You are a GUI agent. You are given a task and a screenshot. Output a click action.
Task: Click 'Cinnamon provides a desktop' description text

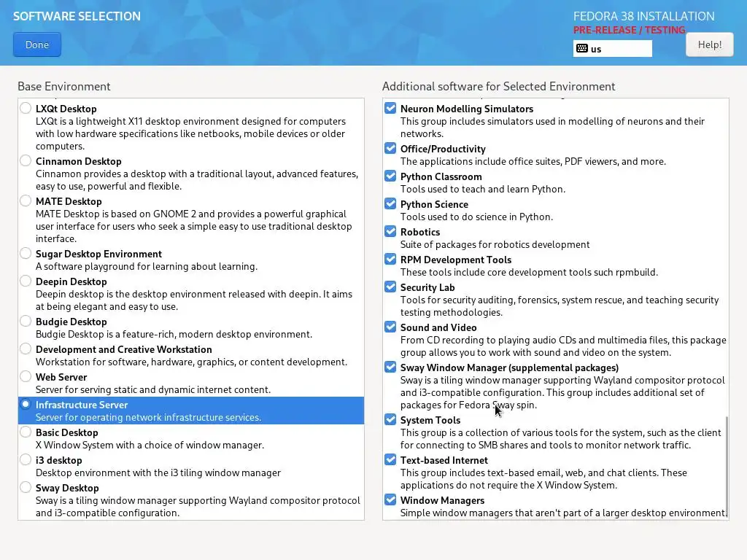coord(197,180)
